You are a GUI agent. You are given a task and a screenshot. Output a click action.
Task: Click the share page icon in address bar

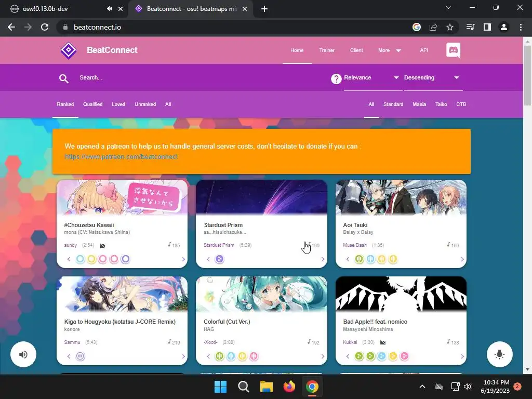click(433, 27)
